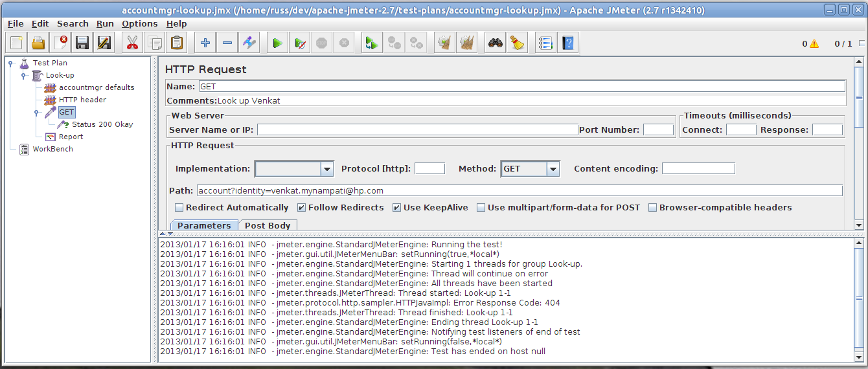This screenshot has height=369, width=868.
Task: Click the request panel vertical scrollbar
Action: pos(859,142)
